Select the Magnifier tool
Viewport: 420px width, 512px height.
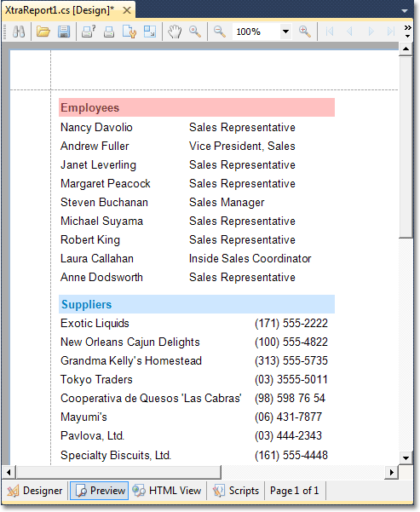pyautogui.click(x=195, y=32)
